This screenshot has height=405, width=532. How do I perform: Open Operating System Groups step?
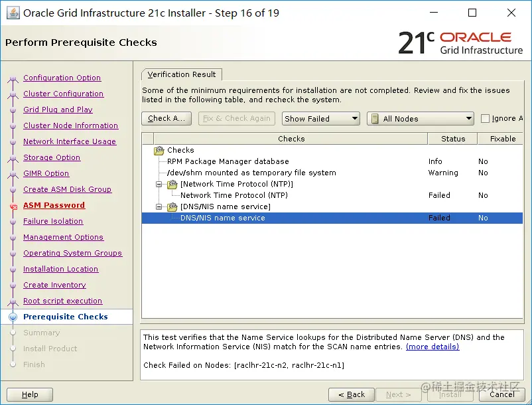click(72, 253)
